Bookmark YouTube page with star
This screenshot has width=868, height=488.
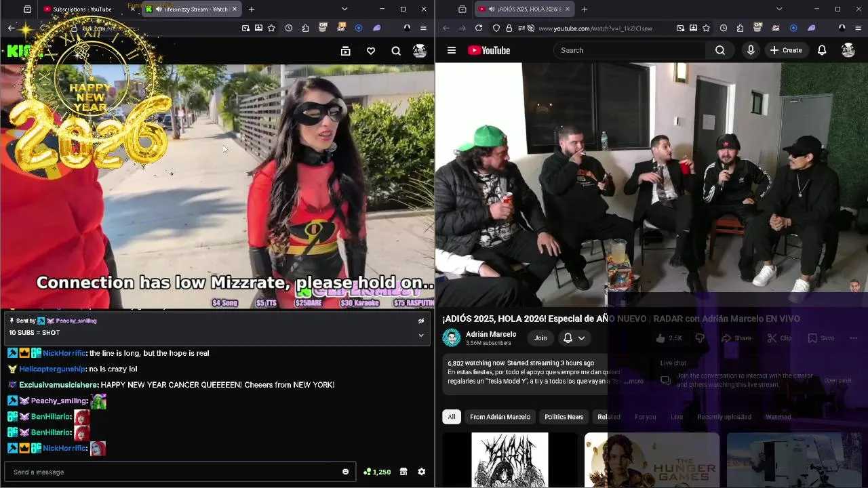pyautogui.click(x=706, y=28)
